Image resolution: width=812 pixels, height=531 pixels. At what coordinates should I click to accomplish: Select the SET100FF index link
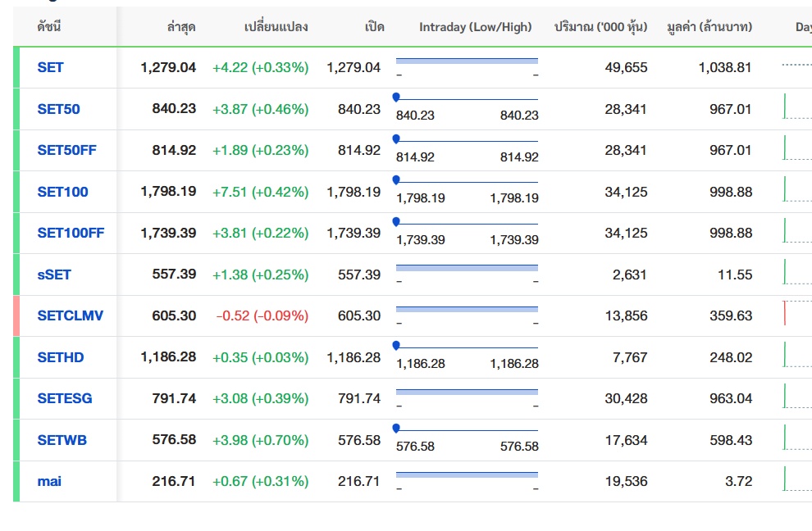tap(71, 233)
